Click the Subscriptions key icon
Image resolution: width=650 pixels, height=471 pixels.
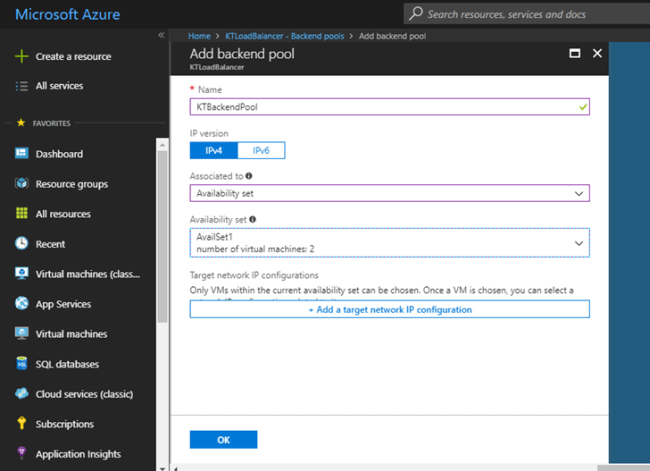point(21,424)
